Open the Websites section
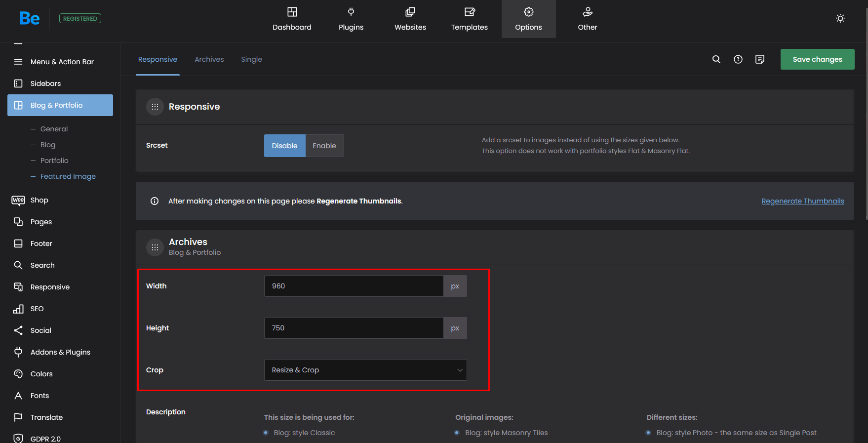Viewport: 868px width, 443px height. pyautogui.click(x=410, y=19)
